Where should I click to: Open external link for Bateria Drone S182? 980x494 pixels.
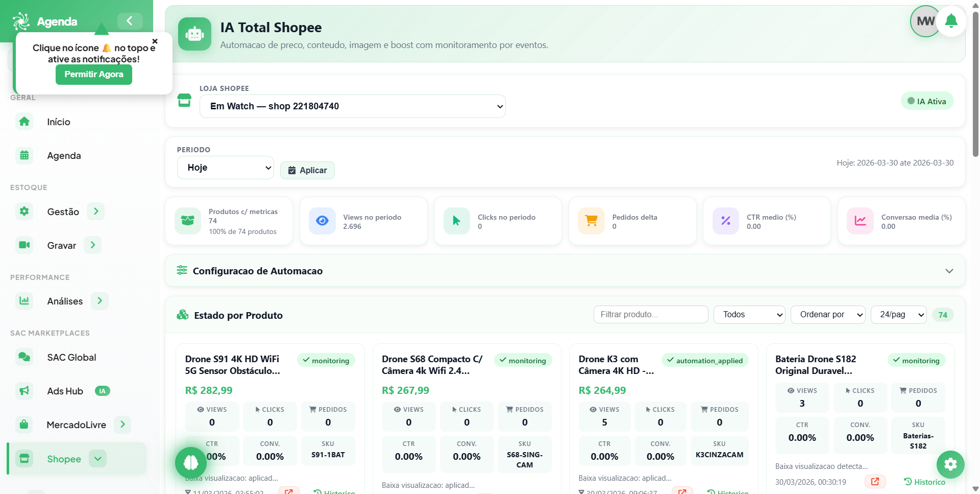[875, 481]
